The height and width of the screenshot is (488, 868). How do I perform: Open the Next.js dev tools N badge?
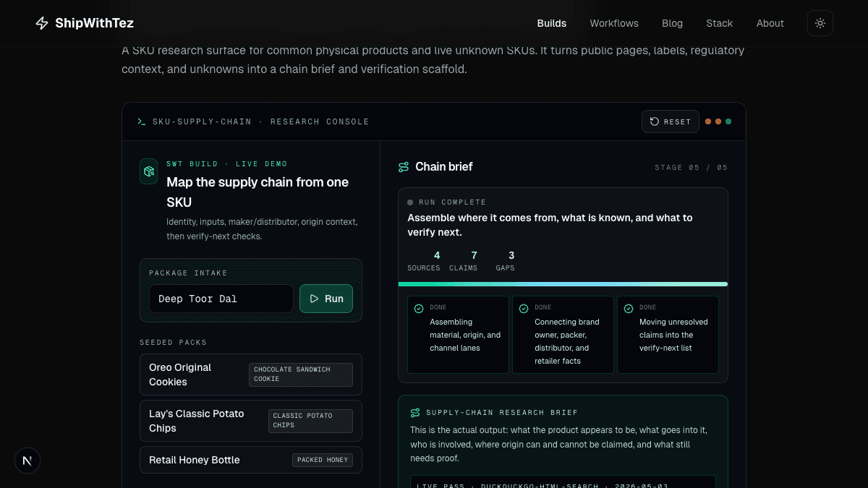(x=27, y=461)
